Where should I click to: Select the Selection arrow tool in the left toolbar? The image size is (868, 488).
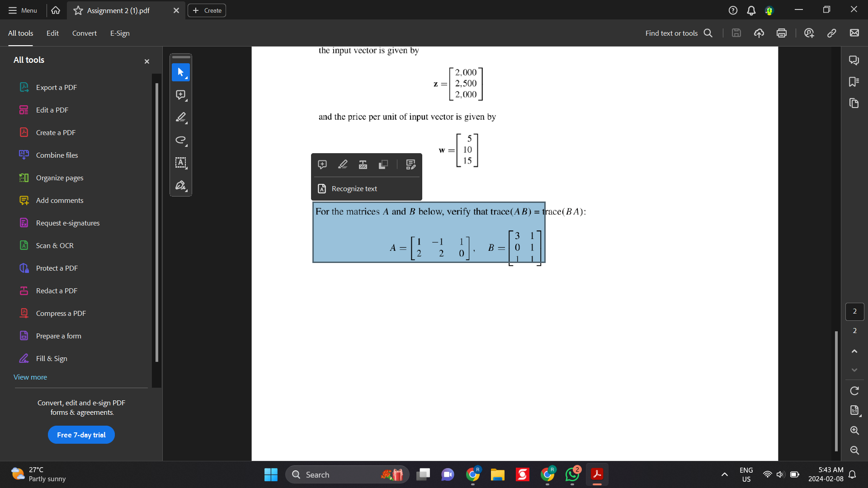click(x=181, y=72)
